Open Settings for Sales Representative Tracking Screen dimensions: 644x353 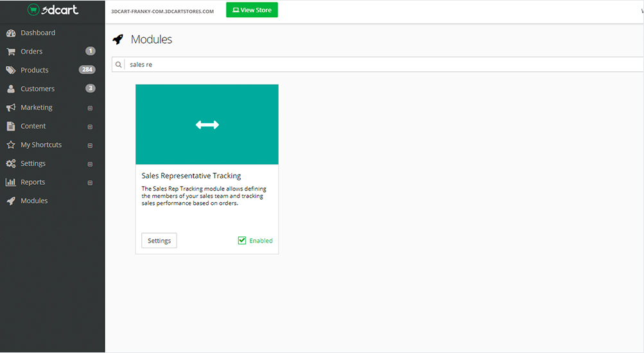tap(159, 241)
